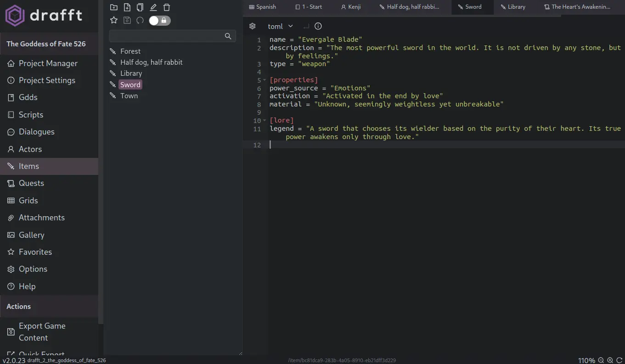Click the new folder icon

[114, 7]
